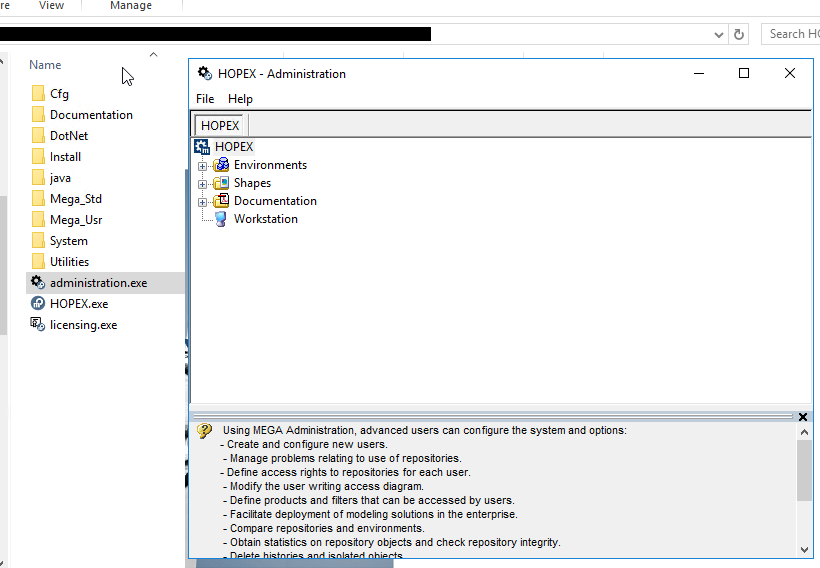Viewport: 820px width, 568px height.
Task: Expand the Environments tree node
Action: tap(203, 166)
